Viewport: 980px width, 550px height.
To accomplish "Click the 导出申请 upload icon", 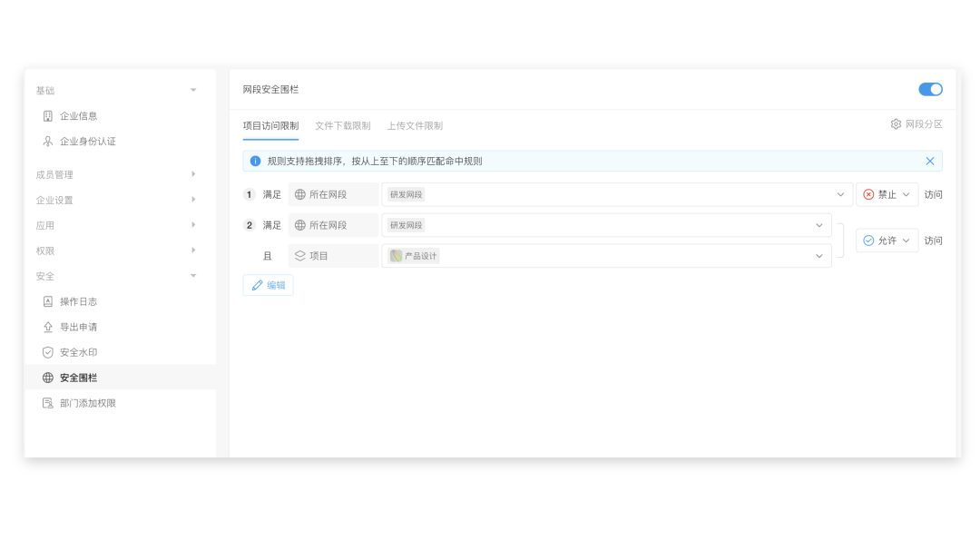I will 48,327.
